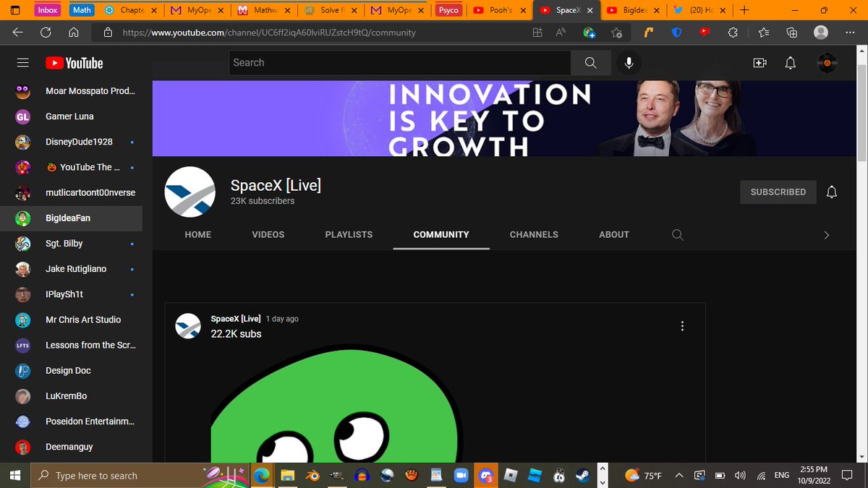Click the browser address bar URL

pyautogui.click(x=268, y=33)
